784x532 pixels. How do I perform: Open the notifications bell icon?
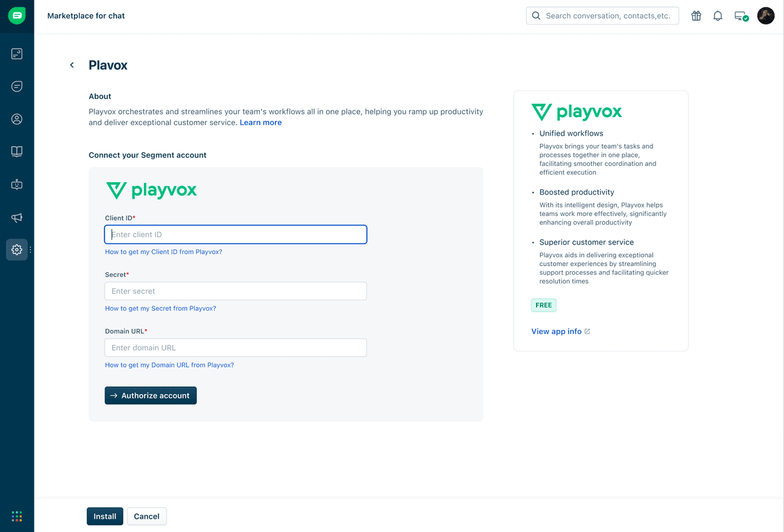(x=718, y=16)
